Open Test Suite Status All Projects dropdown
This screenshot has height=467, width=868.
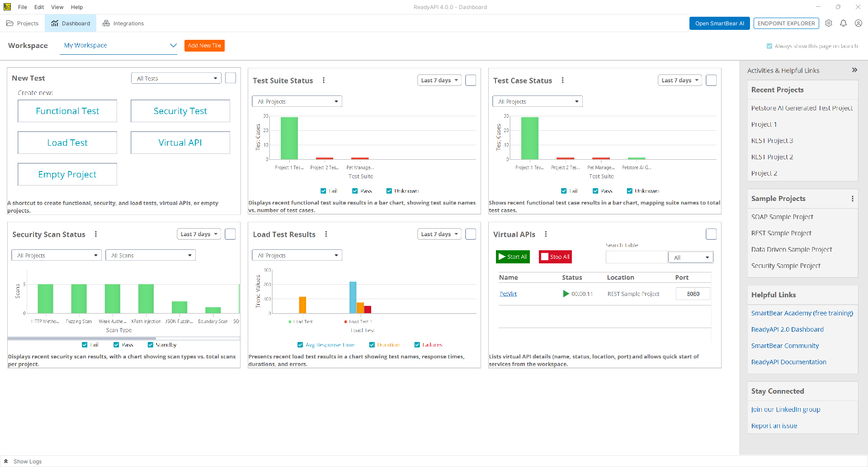point(297,101)
